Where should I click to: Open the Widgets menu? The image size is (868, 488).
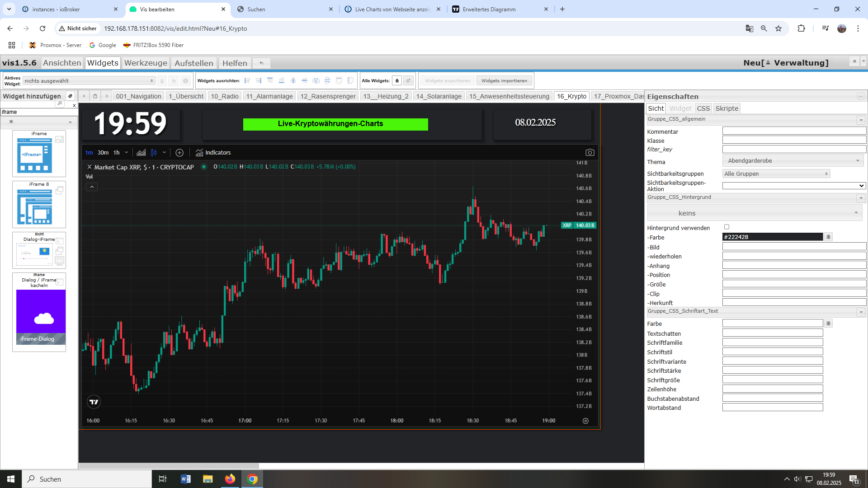click(x=103, y=63)
